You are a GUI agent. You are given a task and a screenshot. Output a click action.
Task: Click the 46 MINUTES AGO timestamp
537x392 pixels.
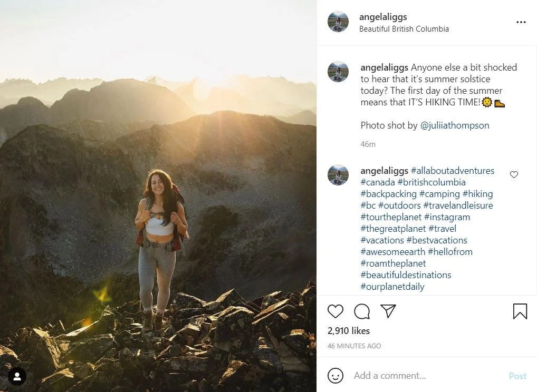(x=354, y=346)
